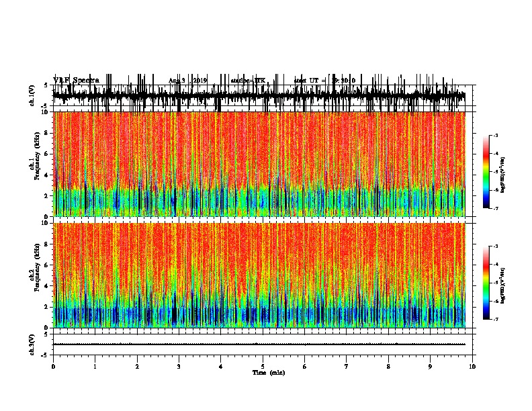This screenshot has height=411, width=532.
Task: Click the 'ch.1(V)' waveform axis label
Action: (32, 95)
